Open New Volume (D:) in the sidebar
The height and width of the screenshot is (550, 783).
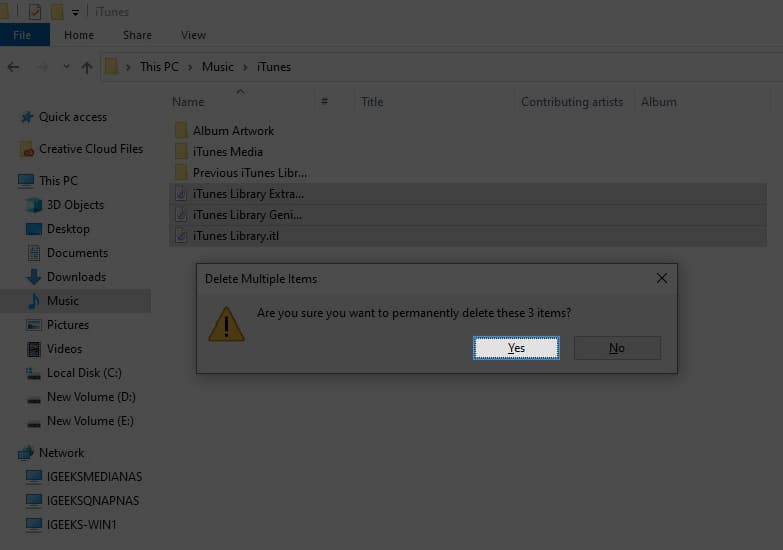point(91,397)
